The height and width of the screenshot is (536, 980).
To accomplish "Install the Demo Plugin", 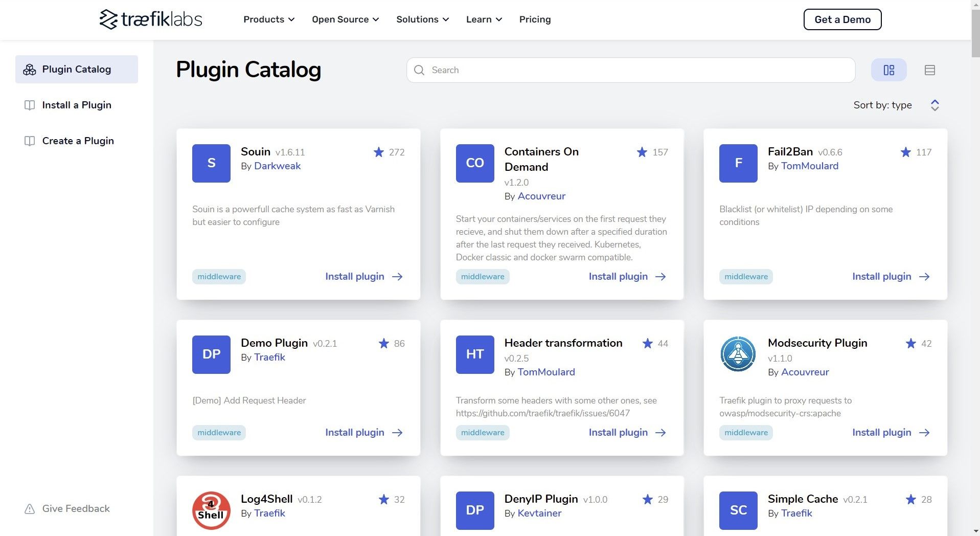I will 364,433.
